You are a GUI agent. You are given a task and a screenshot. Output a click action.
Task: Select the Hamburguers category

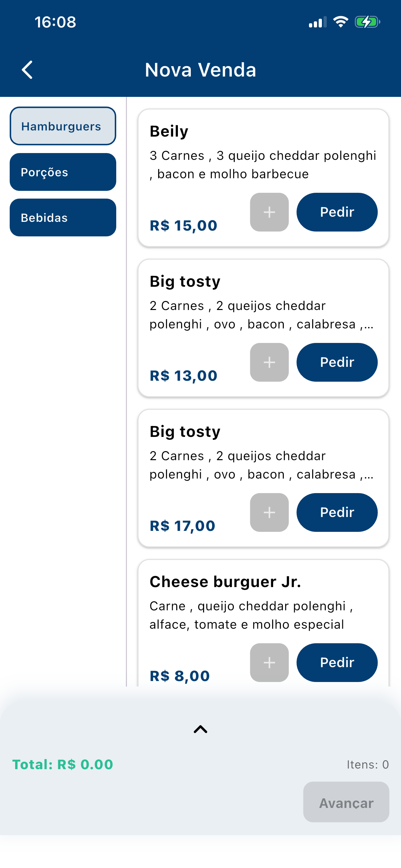(63, 126)
